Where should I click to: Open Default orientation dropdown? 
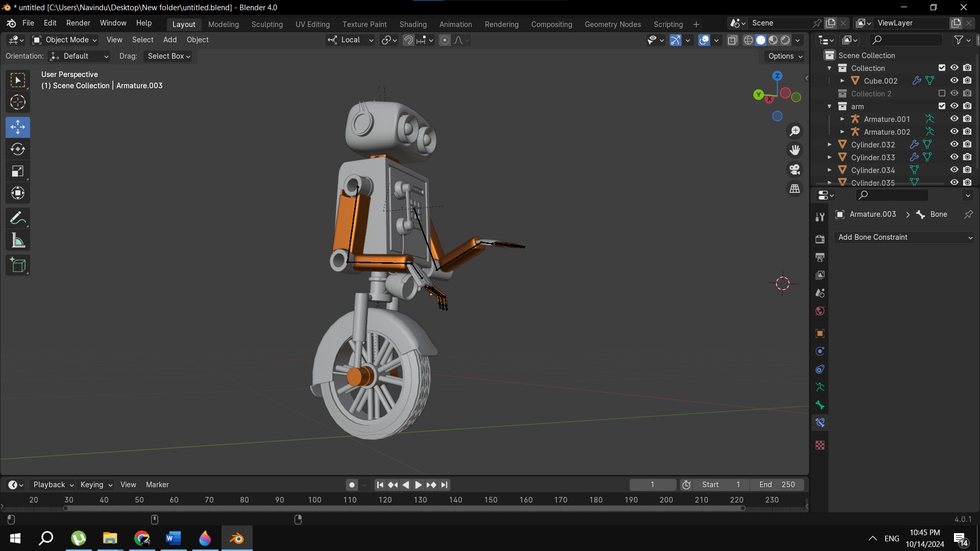(79, 56)
